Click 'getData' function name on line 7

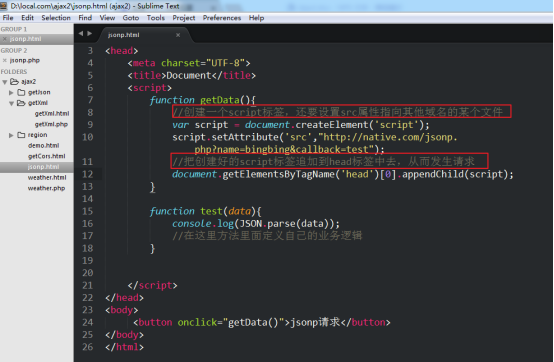220,100
